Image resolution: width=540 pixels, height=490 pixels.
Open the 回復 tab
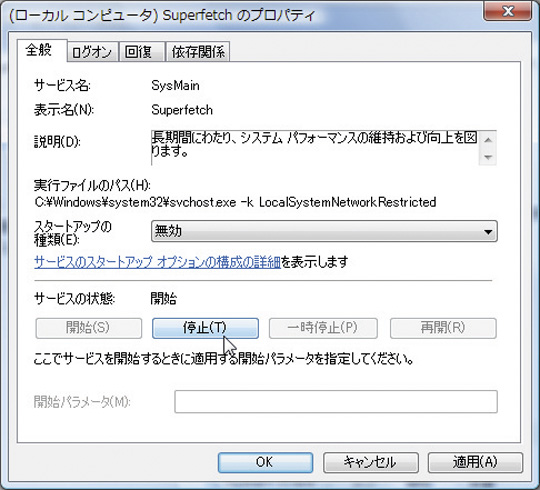[x=142, y=52]
